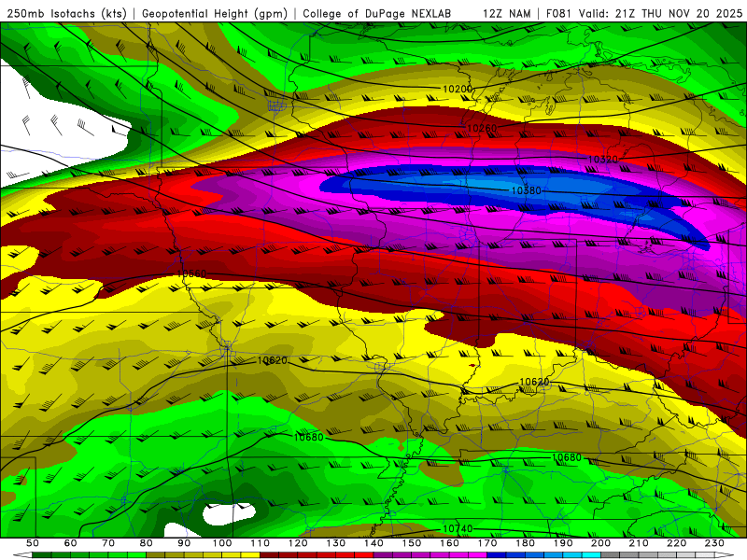Click the 'College of DuPage NEXLAB' text
747x560 pixels.
[377, 14]
